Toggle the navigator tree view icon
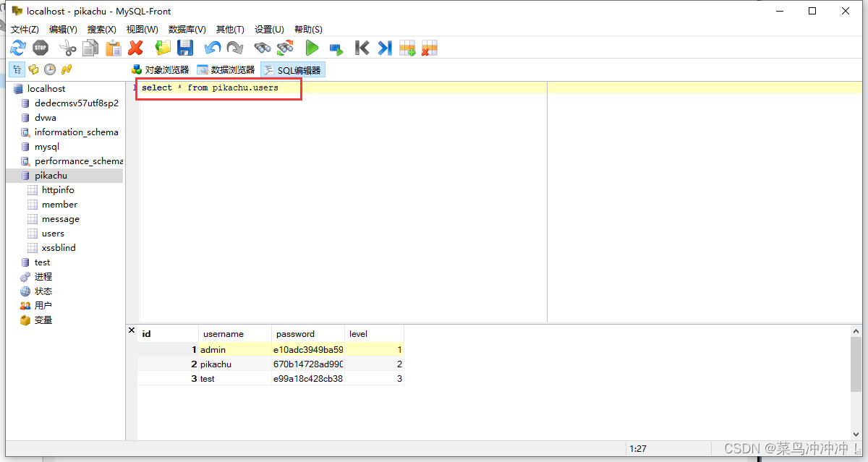 pos(17,69)
